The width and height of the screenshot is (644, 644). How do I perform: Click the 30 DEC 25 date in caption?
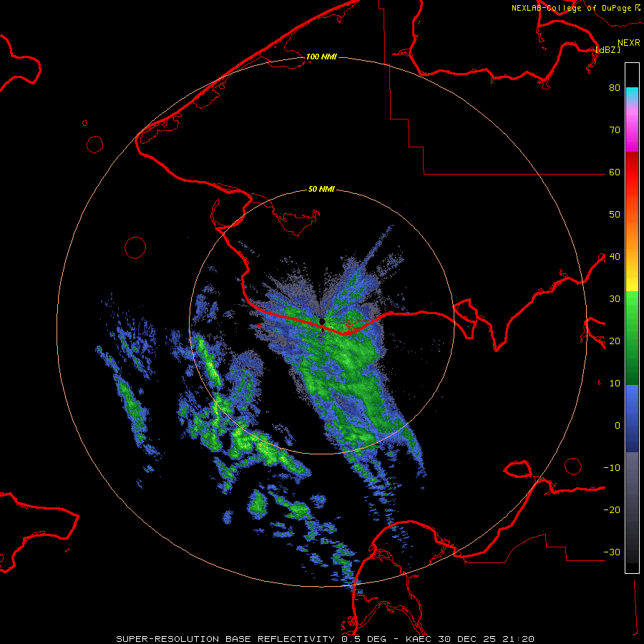coord(466,639)
